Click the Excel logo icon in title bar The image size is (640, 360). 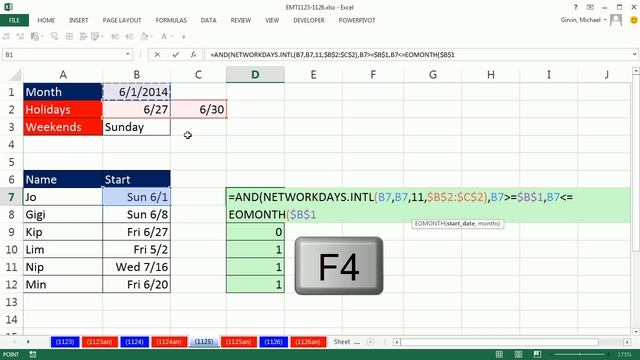[8, 7]
